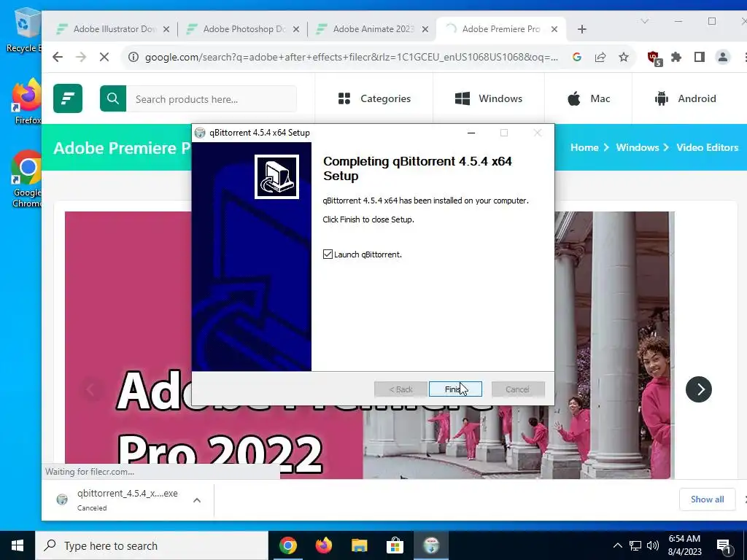Image resolution: width=747 pixels, height=560 pixels.
Task: Toggle the Chrome side panel icon
Action: (700, 57)
